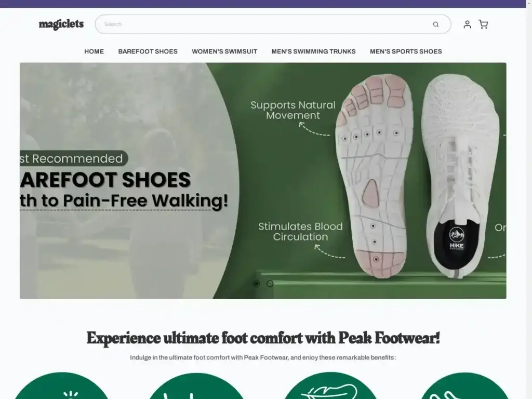Click the BAREFOOT SHOES banner headline
This screenshot has width=532, height=399.
(105, 180)
